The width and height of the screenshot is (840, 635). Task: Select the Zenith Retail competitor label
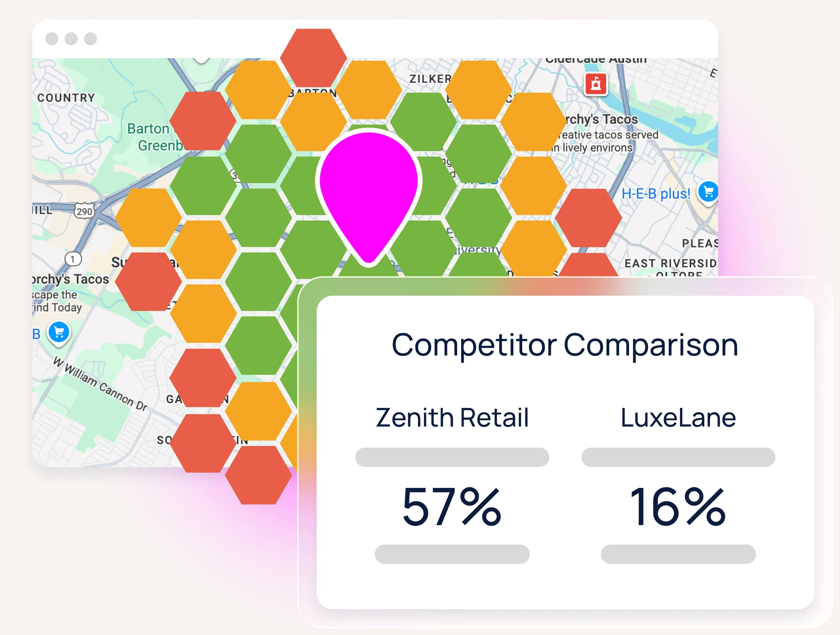pos(452,417)
